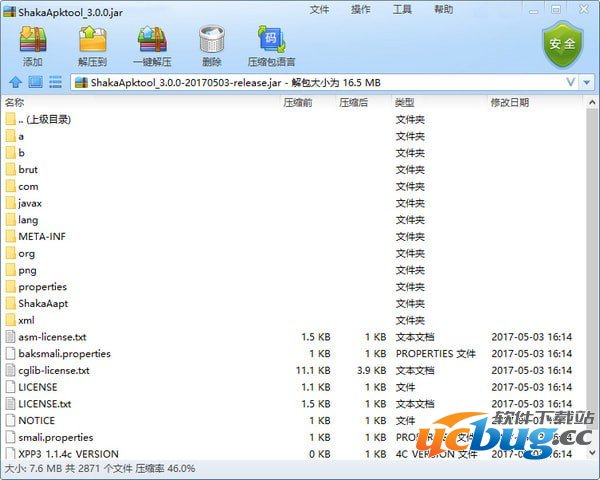Switch to list view mode

click(x=55, y=82)
